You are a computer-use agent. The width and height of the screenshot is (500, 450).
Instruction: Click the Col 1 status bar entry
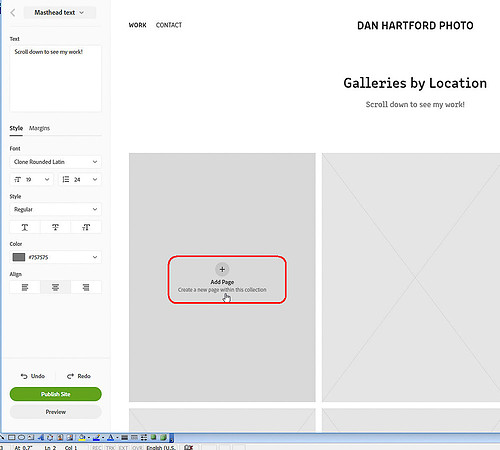71,447
